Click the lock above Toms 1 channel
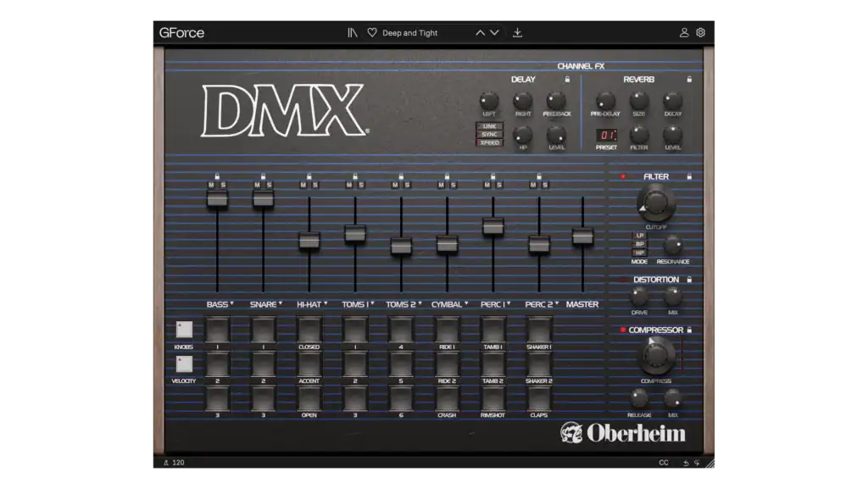Screen dimensions: 868x489 [x=355, y=176]
